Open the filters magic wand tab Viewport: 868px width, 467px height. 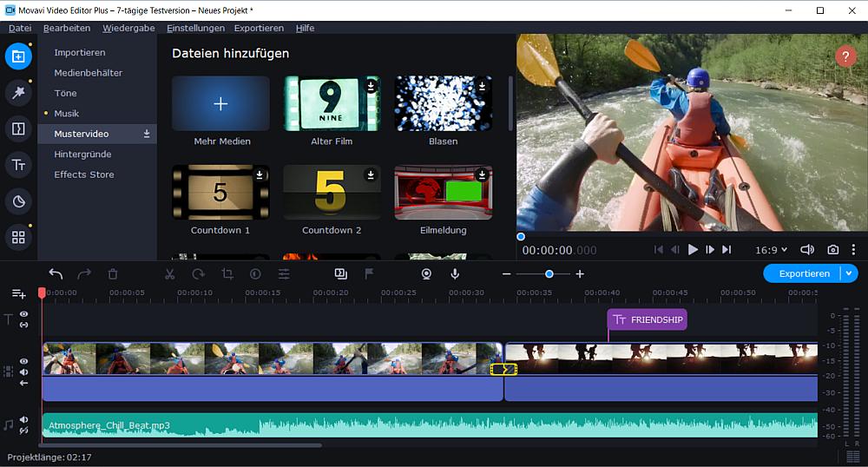coord(18,92)
